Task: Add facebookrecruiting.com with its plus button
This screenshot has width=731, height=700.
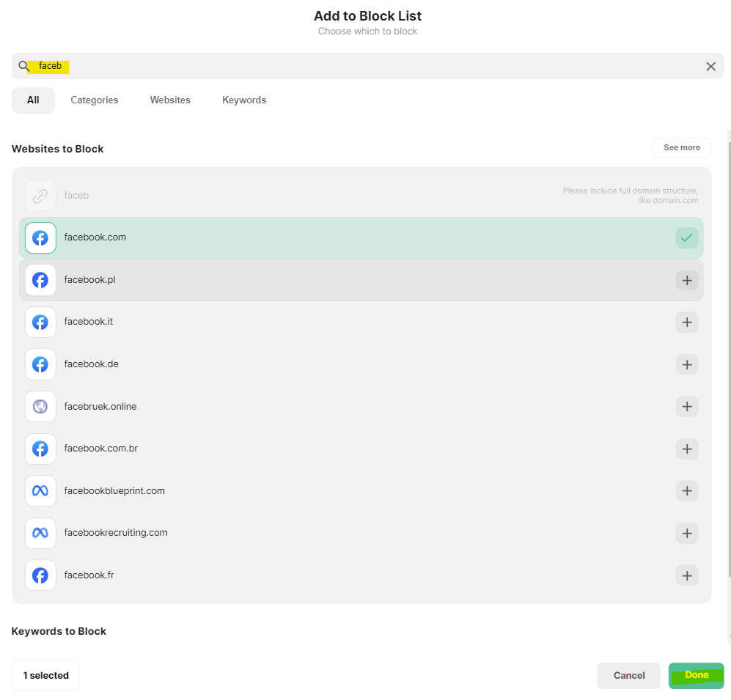Action: pos(687,533)
